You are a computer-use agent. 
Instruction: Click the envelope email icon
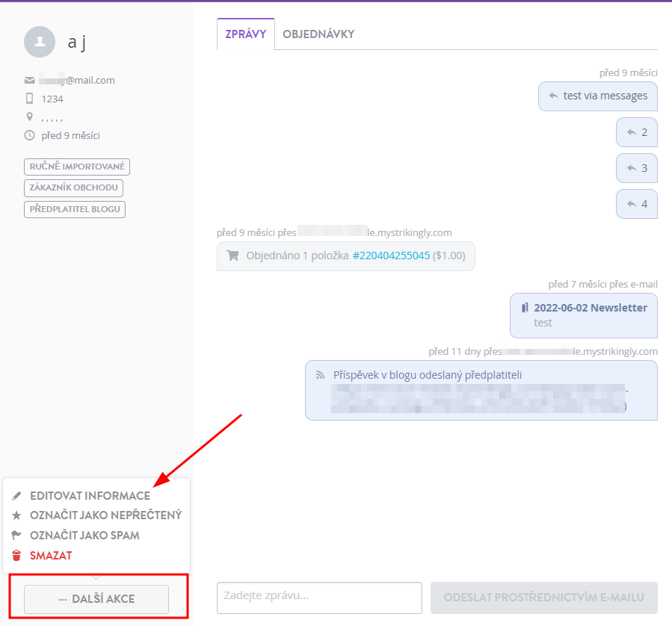click(x=30, y=81)
